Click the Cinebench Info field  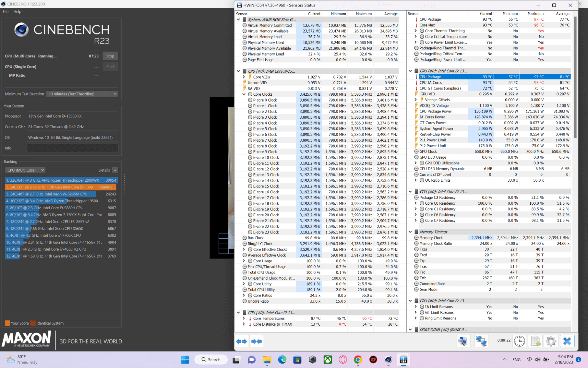tap(72, 148)
